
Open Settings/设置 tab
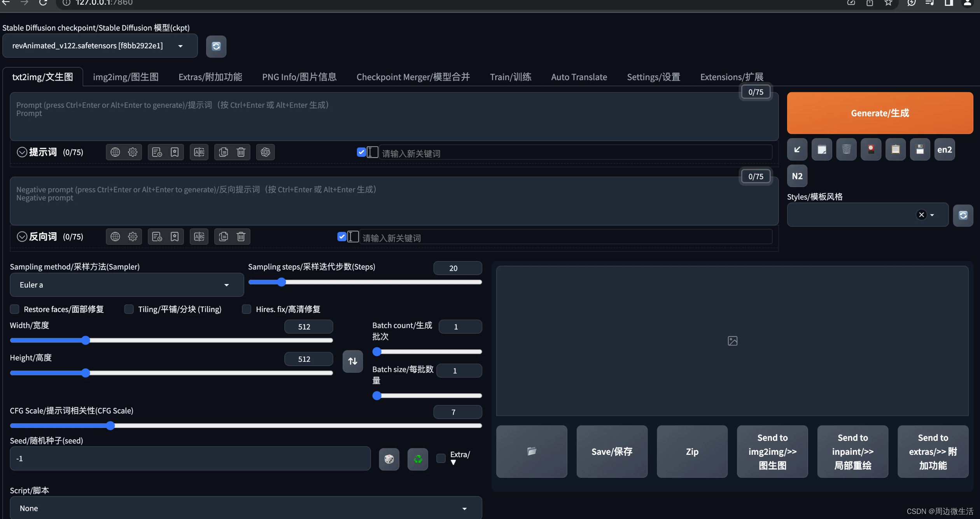[x=654, y=77]
